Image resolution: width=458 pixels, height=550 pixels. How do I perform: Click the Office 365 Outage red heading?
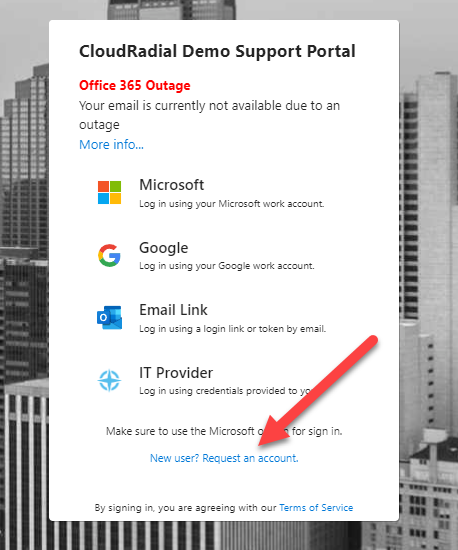[135, 85]
